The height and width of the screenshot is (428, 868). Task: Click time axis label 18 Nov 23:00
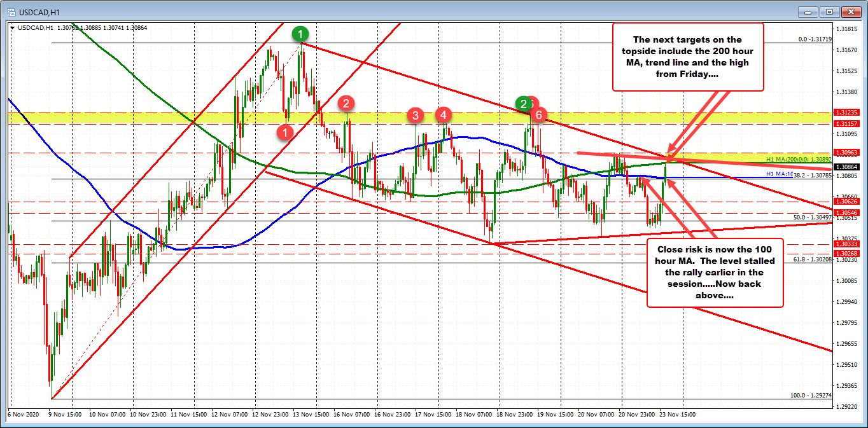pyautogui.click(x=515, y=413)
